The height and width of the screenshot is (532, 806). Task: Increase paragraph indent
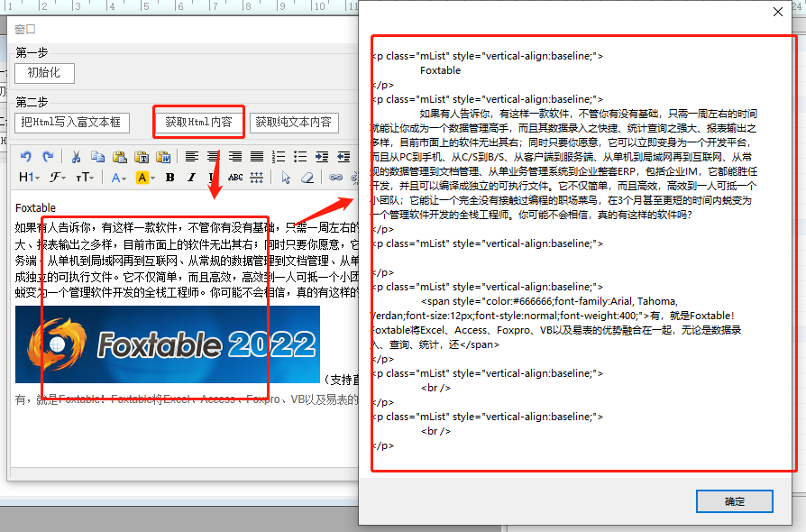click(x=322, y=156)
